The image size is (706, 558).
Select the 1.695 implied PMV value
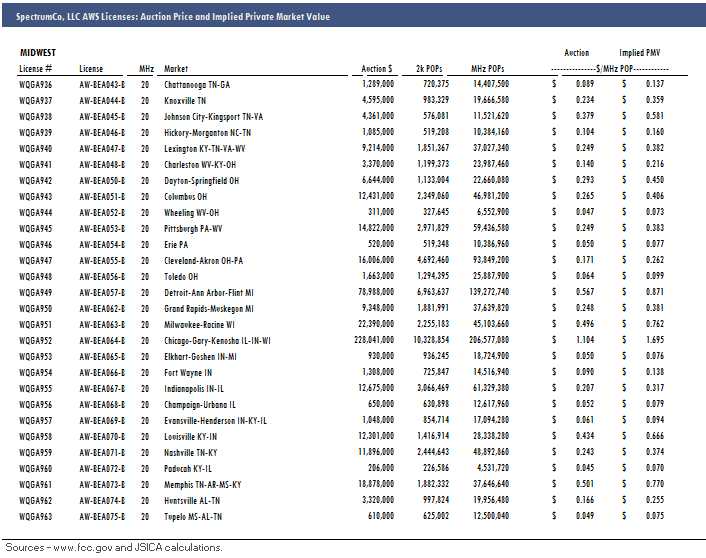pos(654,340)
